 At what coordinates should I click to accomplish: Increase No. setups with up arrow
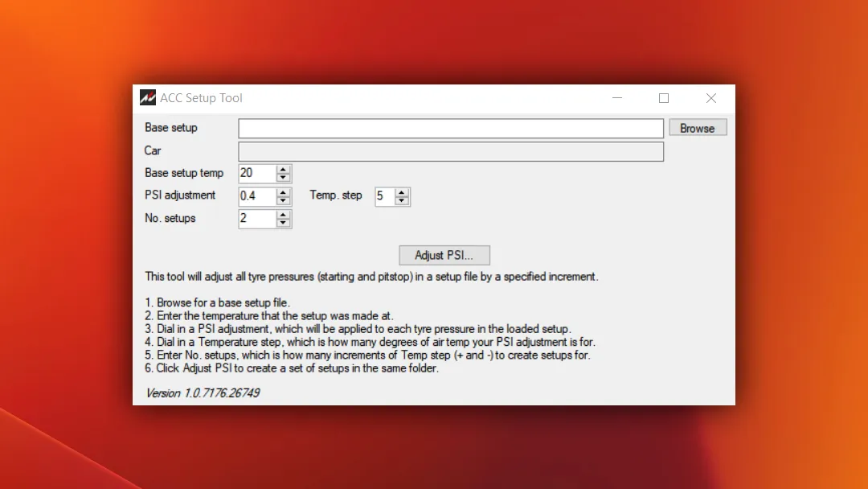click(283, 215)
